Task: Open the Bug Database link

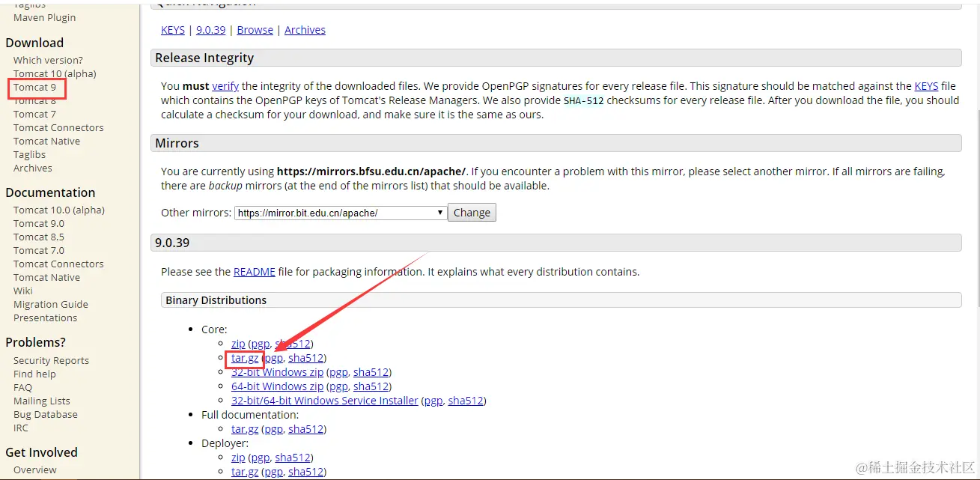Action: click(x=46, y=414)
